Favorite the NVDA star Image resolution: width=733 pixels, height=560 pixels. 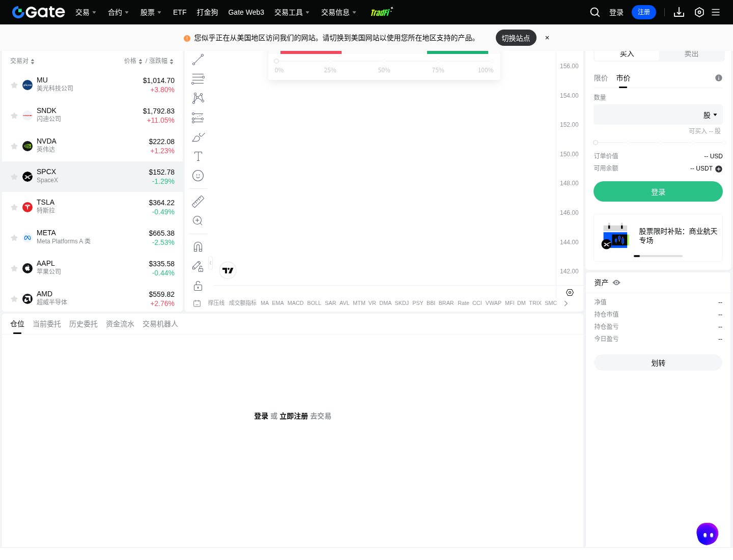14,146
